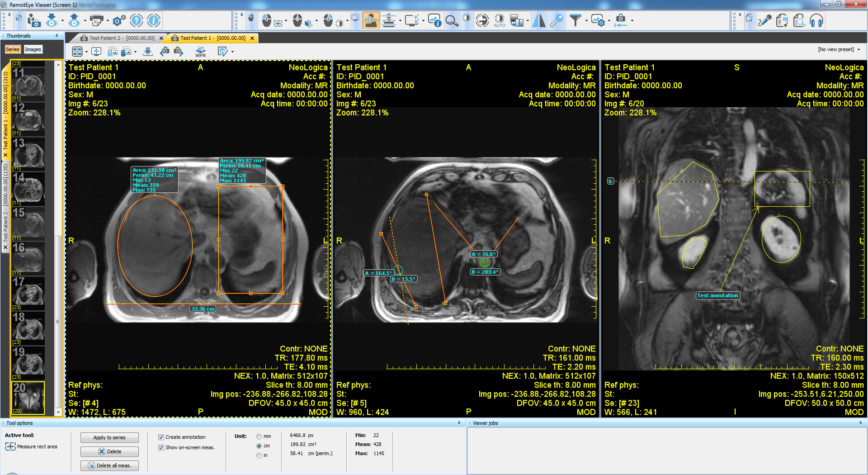Expand the image settings dropdown arrow
This screenshot has height=475, width=868.
(x=609, y=21)
